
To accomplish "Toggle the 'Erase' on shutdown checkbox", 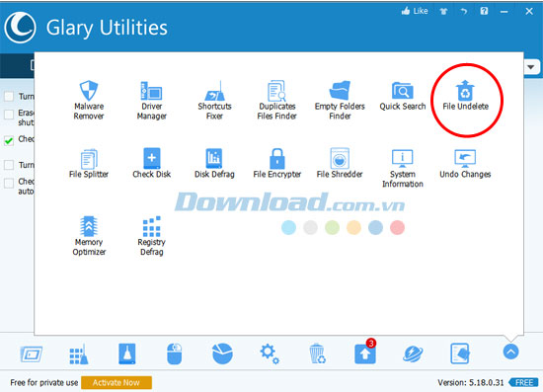I will [x=9, y=115].
